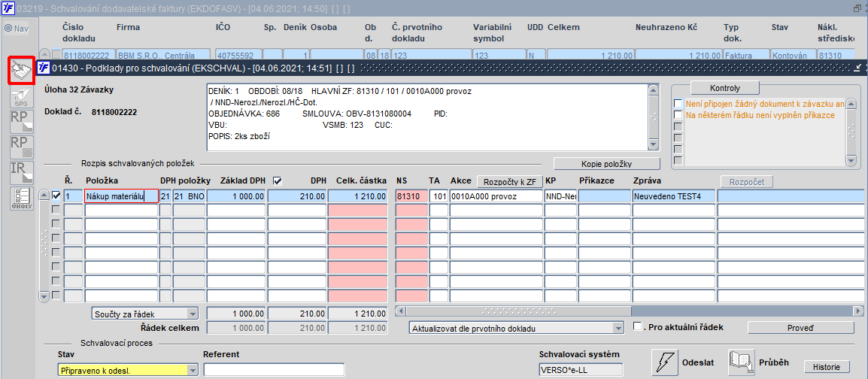Click the IČO cell 40755592
Viewport: 868px width, 379px height.
(x=238, y=55)
